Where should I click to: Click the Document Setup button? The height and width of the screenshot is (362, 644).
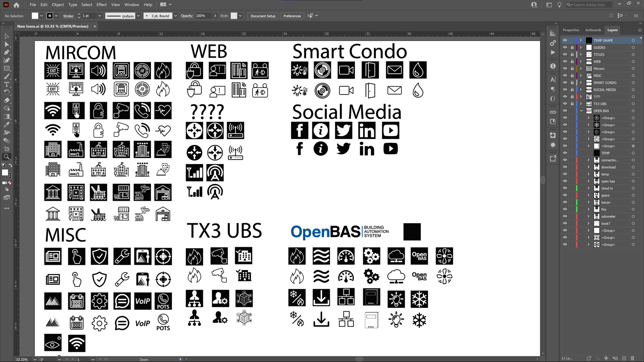coord(263,16)
